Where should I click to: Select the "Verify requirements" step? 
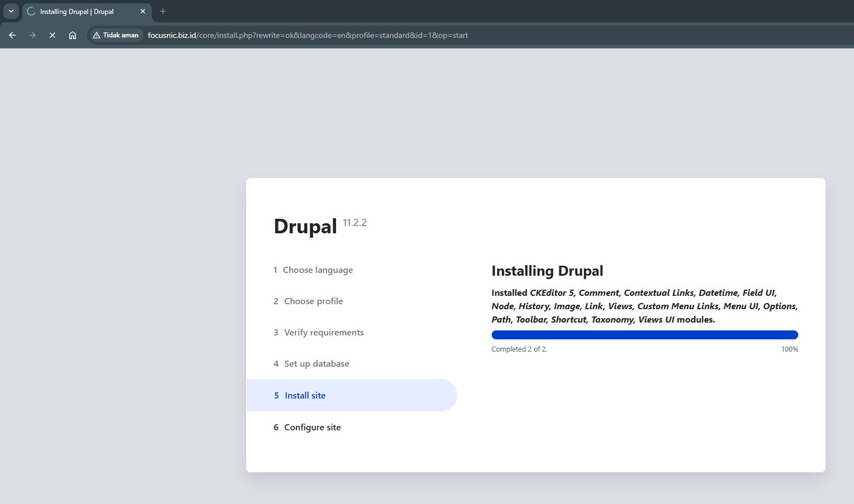pos(324,333)
